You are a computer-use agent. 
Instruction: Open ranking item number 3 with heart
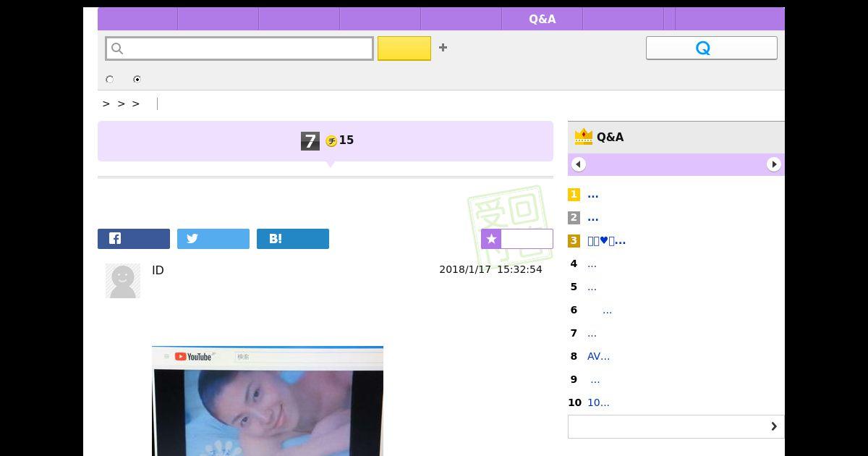pyautogui.click(x=607, y=241)
